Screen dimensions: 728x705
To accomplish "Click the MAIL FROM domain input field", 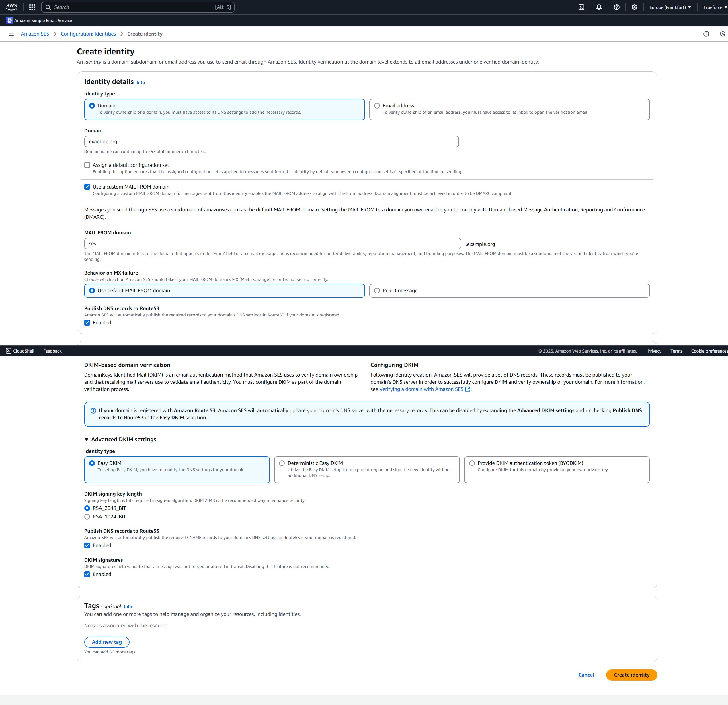I will (x=272, y=244).
